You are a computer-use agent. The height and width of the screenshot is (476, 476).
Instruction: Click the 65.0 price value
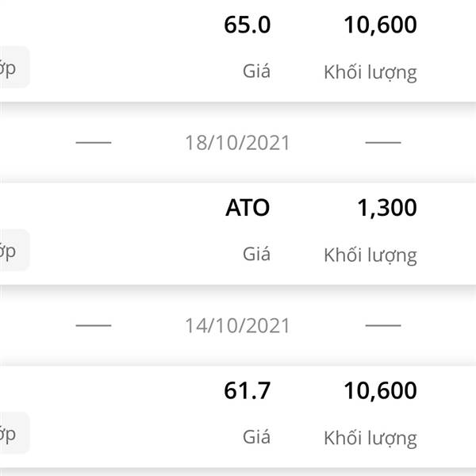pos(247,25)
